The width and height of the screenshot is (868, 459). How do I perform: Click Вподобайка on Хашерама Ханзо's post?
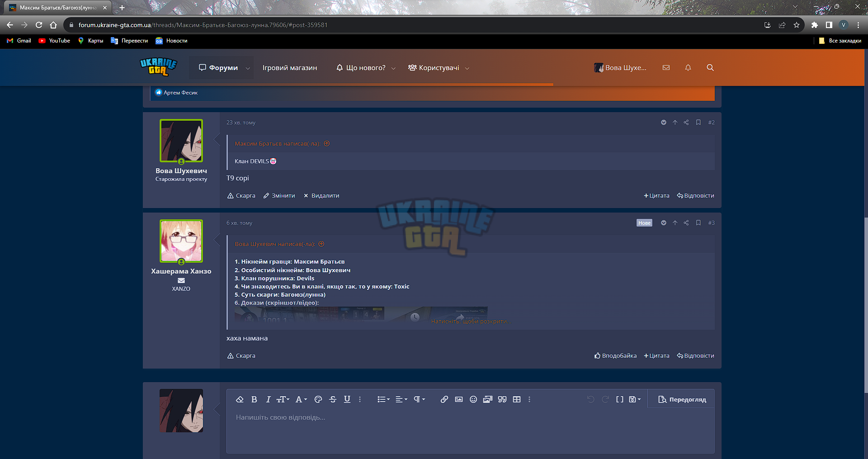click(x=615, y=356)
